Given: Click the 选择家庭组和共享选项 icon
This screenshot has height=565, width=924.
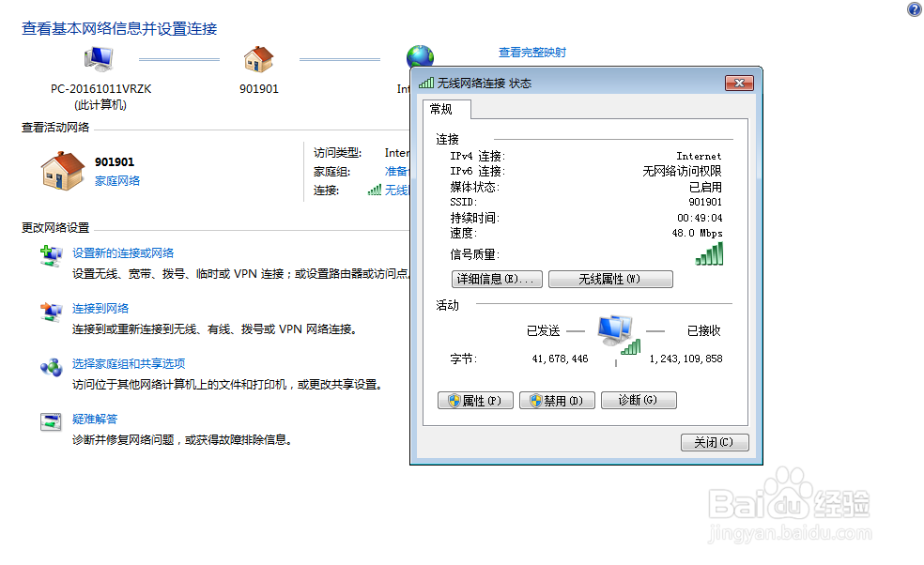Looking at the screenshot, I should 51,366.
